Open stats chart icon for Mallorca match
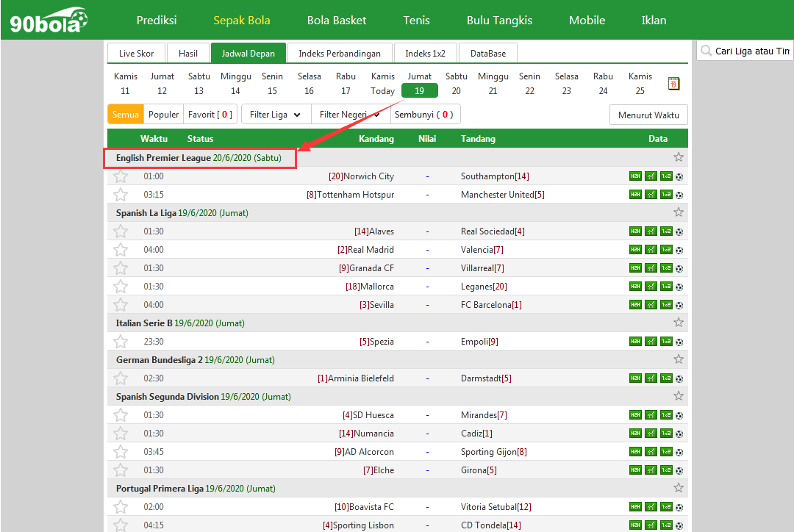The image size is (794, 532). click(x=651, y=287)
